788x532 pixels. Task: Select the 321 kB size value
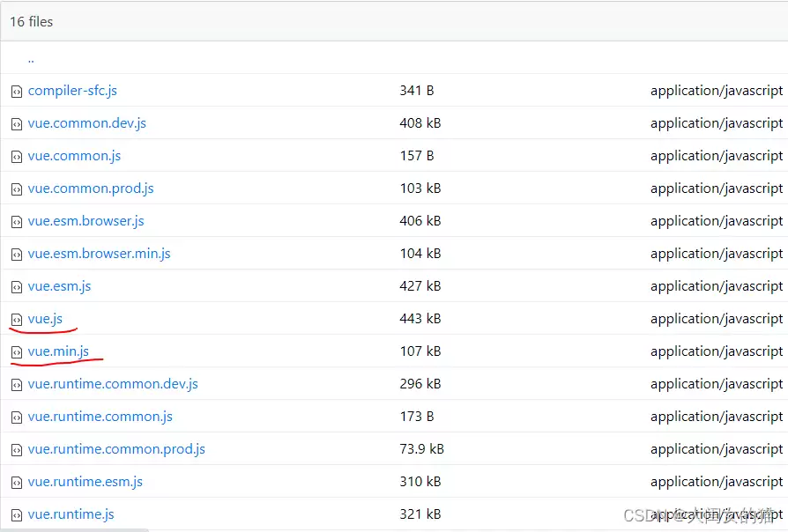pyautogui.click(x=420, y=514)
